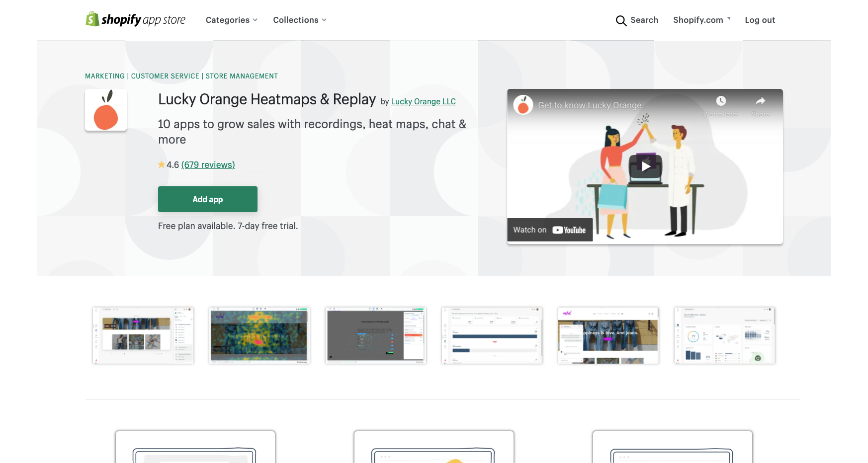868x463 pixels.
Task: Open the Customer Service category link
Action: click(165, 76)
